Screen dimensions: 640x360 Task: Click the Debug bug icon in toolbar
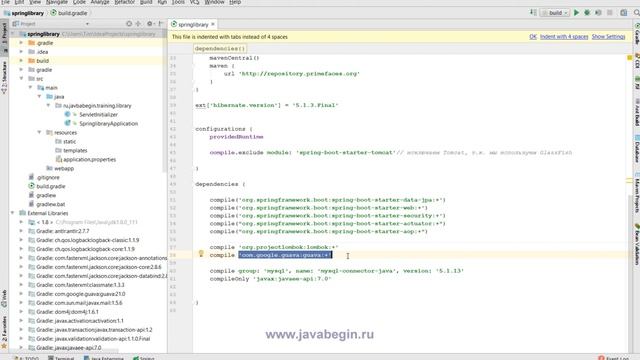[587, 13]
